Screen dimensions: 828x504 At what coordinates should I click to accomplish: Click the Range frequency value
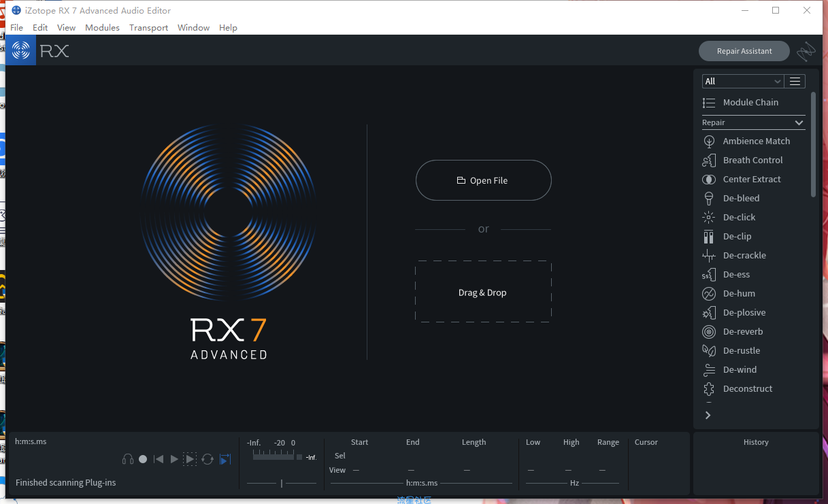point(602,470)
